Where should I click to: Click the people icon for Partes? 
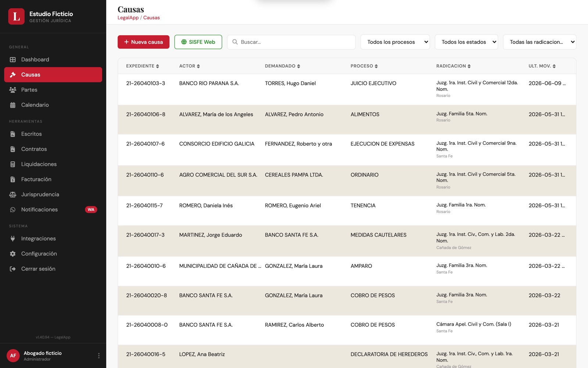tap(13, 90)
